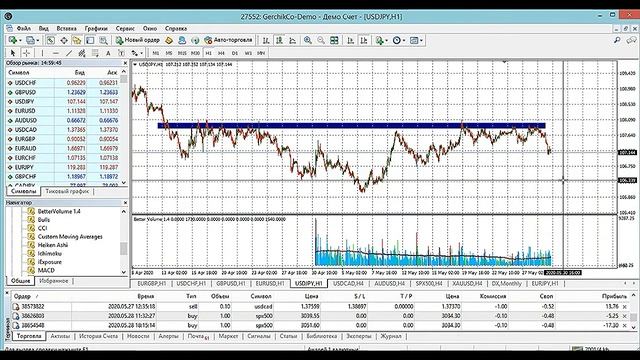
Task: Select the text label tool
Action: (x=121, y=53)
